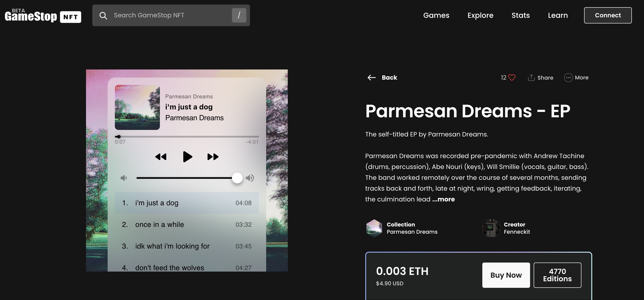
Task: Open the 4770 Editions list
Action: (557, 275)
